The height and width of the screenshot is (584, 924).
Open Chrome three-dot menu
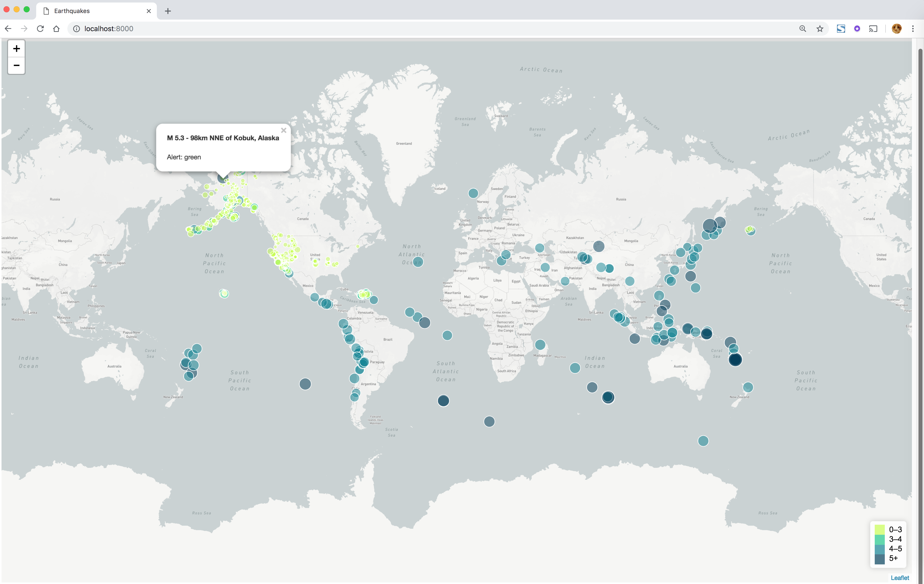[913, 29]
